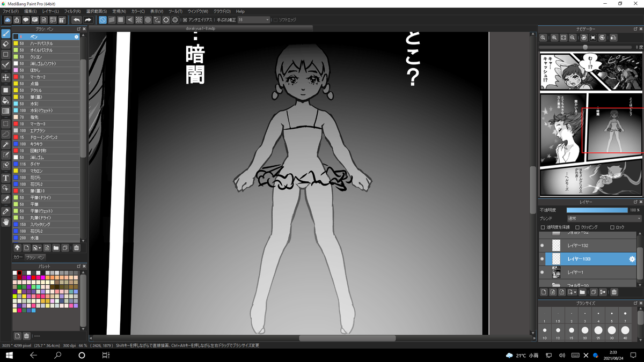Toggle soft edge checkbox
Viewport: 644px width, 362px height.
(275, 20)
